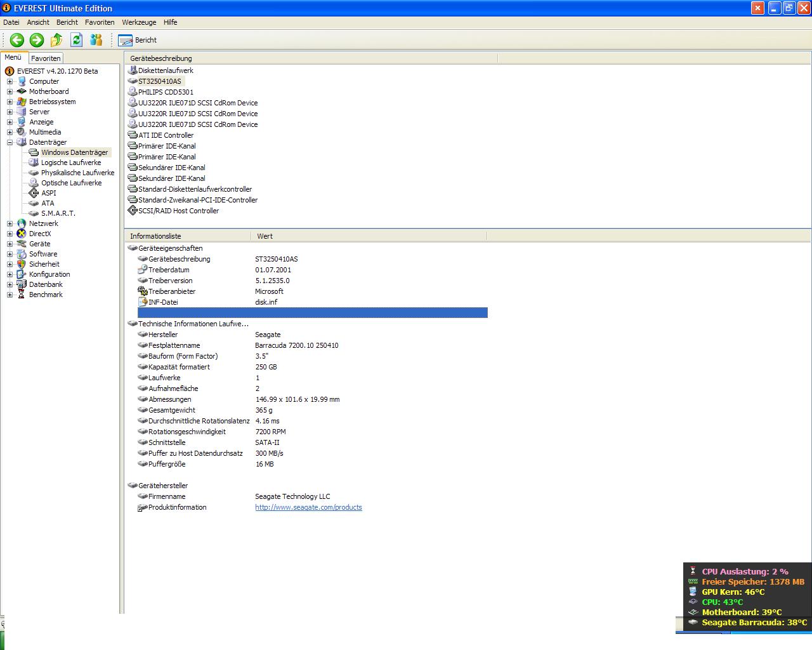
Task: Expand the Server tree node
Action: [x=10, y=112]
